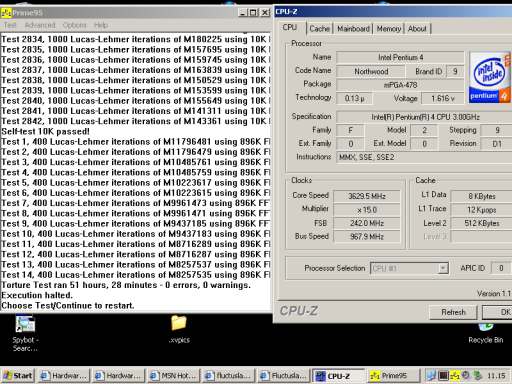Switch to first Hardwar... taskbar window
Screen dimensions: 512x384
tap(63, 376)
